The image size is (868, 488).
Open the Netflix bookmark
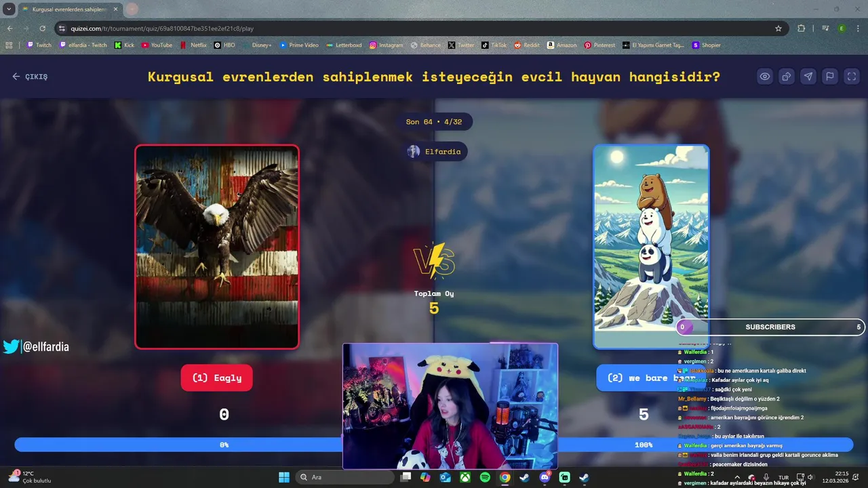click(x=193, y=45)
